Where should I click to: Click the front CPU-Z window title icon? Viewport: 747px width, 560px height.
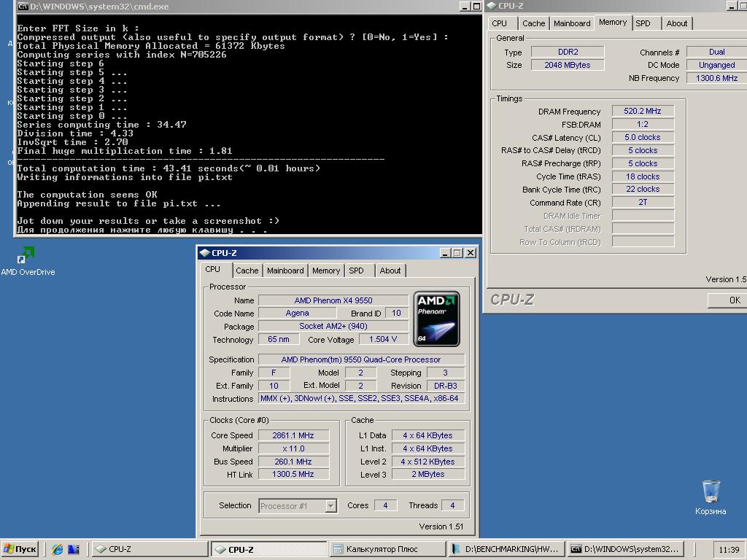205,253
